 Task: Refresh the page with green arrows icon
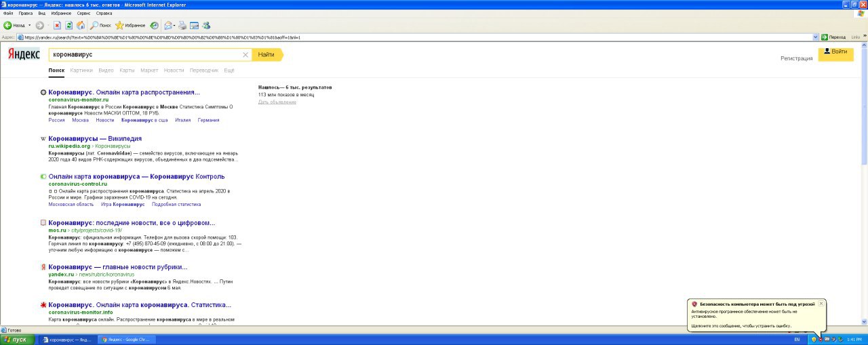(69, 25)
